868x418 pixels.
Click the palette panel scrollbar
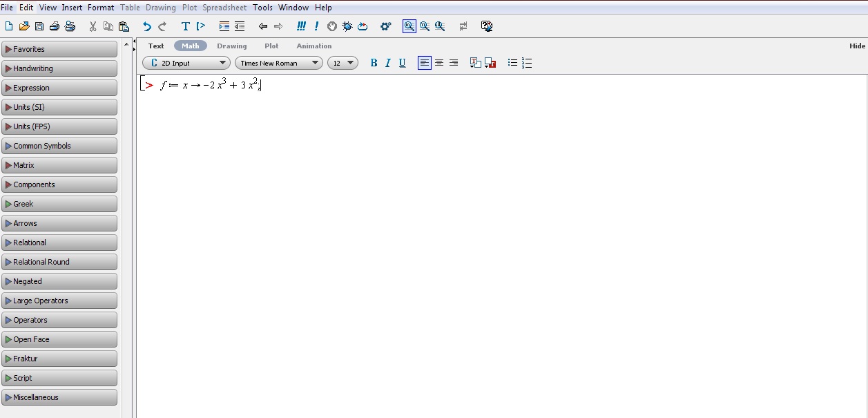click(x=126, y=207)
